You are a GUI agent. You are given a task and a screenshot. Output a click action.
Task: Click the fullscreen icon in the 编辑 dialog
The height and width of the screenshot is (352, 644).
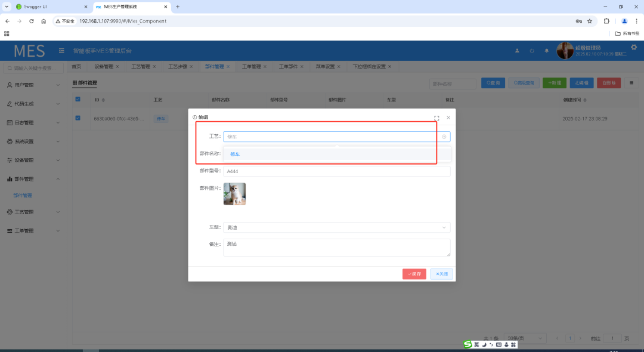(x=436, y=118)
